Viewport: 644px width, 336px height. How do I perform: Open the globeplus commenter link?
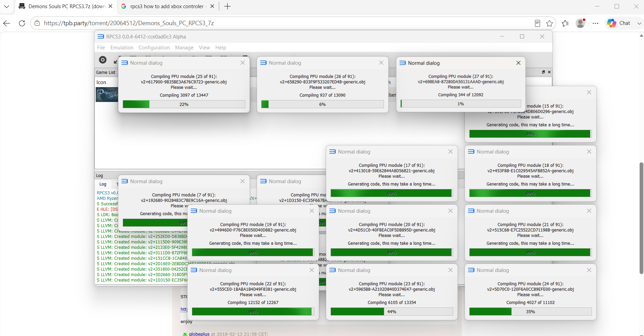[199, 334]
